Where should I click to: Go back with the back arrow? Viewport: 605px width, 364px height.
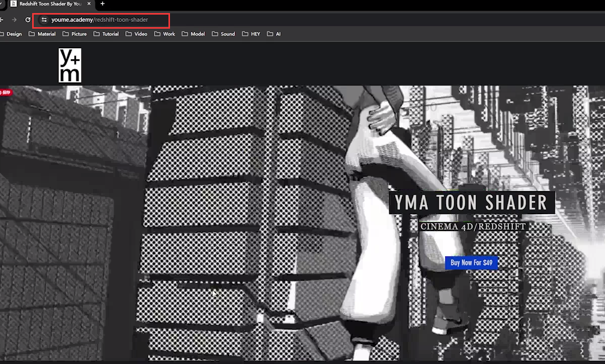(2, 20)
